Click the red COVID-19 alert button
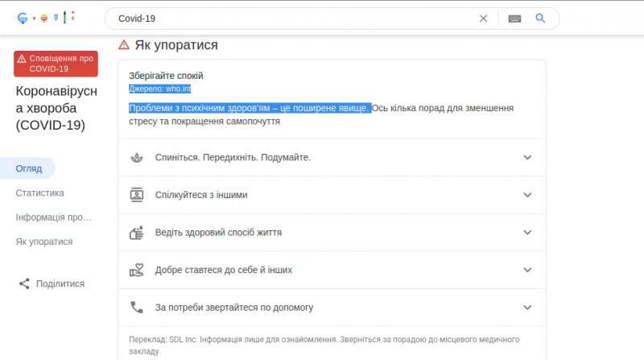The height and width of the screenshot is (360, 644). [56, 63]
